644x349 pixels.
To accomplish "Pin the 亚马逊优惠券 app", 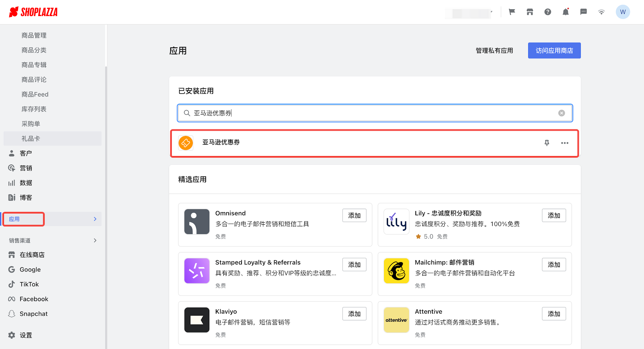I will 547,143.
